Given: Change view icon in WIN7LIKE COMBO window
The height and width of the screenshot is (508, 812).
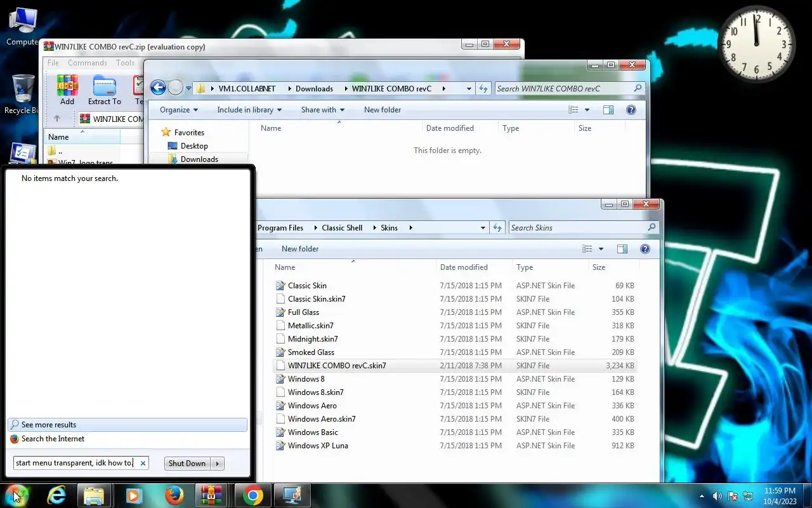Looking at the screenshot, I should (x=573, y=110).
